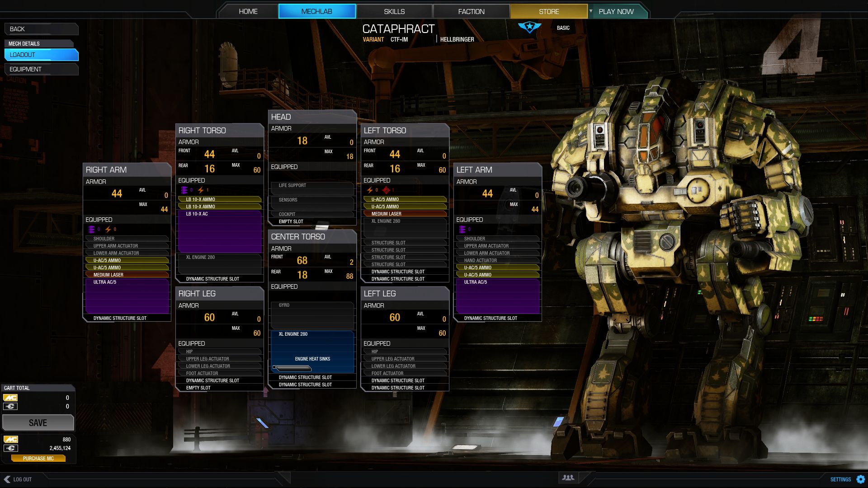
Task: Select LB 10-X AC in Right Torso
Action: click(x=219, y=231)
